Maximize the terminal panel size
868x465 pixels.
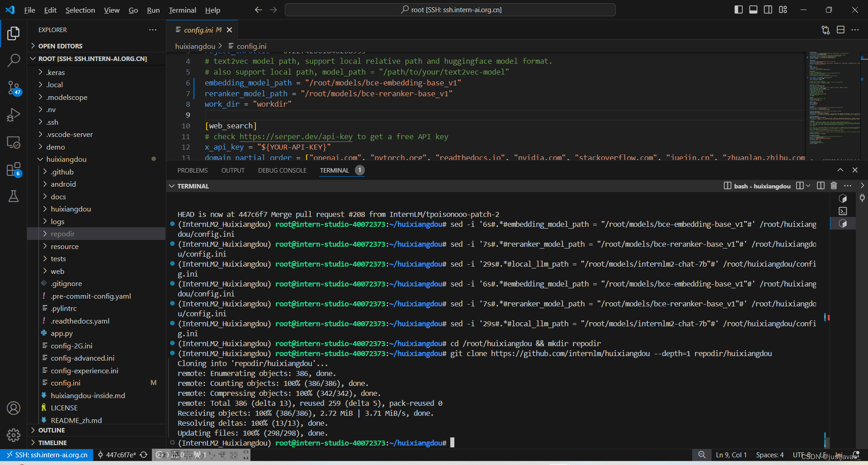[840, 170]
